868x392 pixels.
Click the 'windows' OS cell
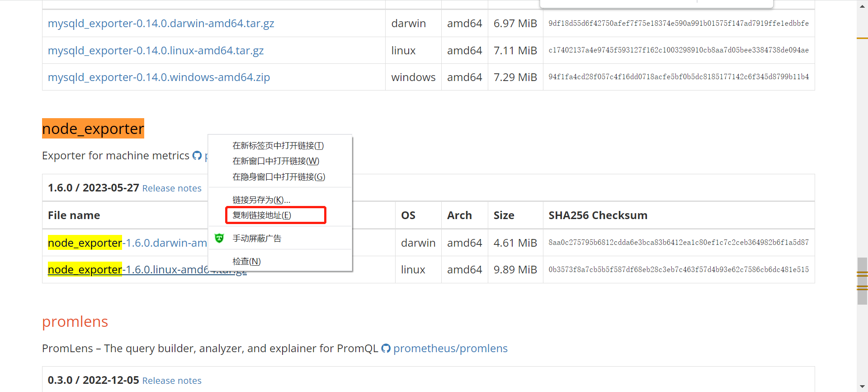[x=414, y=77]
